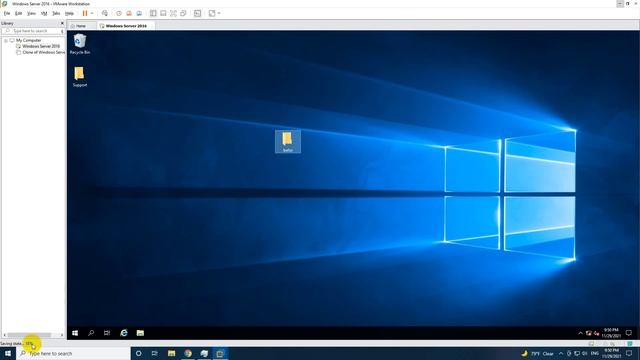Screen dimensions: 640x360
Task: Open host Task View button
Action: pos(155,353)
